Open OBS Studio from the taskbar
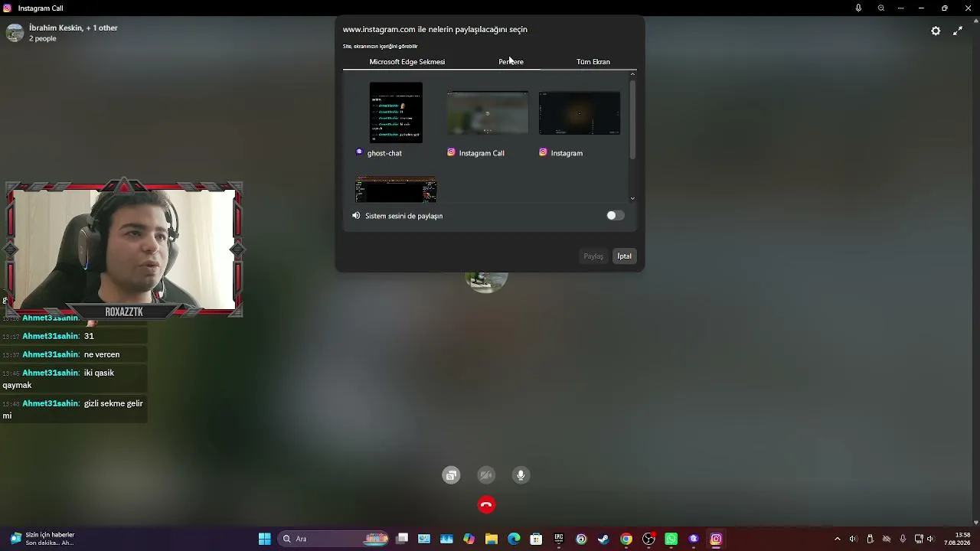Viewport: 980px width, 551px height. pos(648,539)
